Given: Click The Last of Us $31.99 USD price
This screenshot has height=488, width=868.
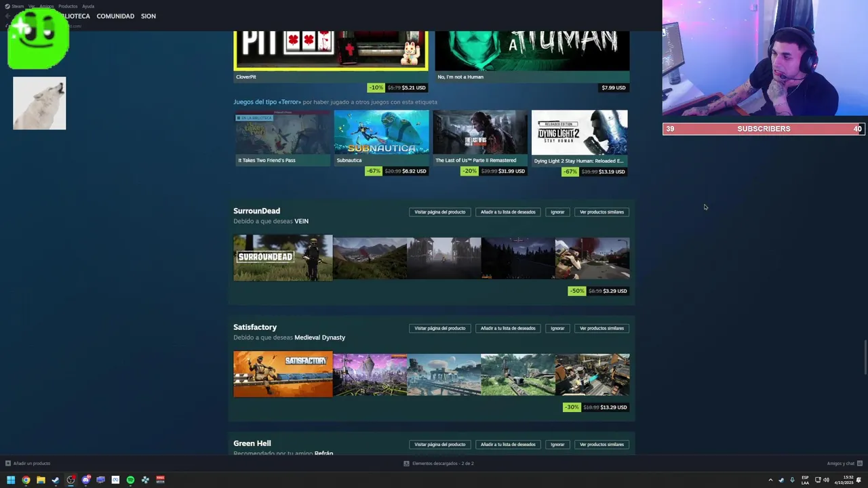Looking at the screenshot, I should [512, 171].
